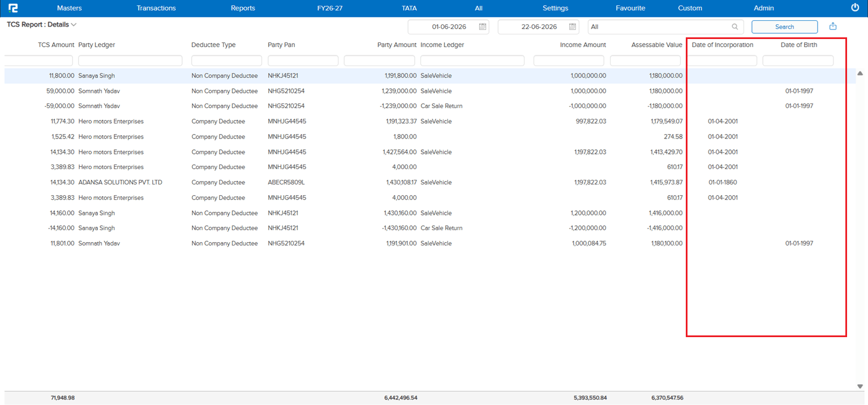Image resolution: width=868 pixels, height=405 pixels.
Task: Sort by Party Pan column header
Action: tap(281, 45)
